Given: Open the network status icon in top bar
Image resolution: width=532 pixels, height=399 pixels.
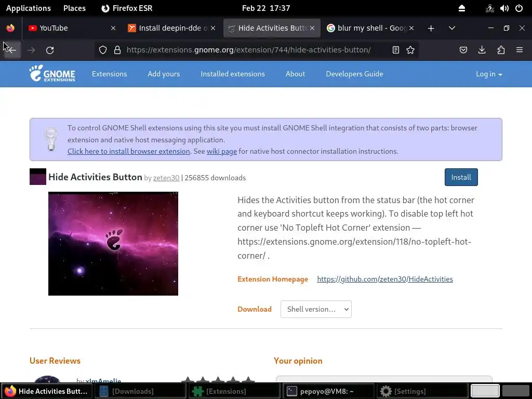Looking at the screenshot, I should (489, 8).
